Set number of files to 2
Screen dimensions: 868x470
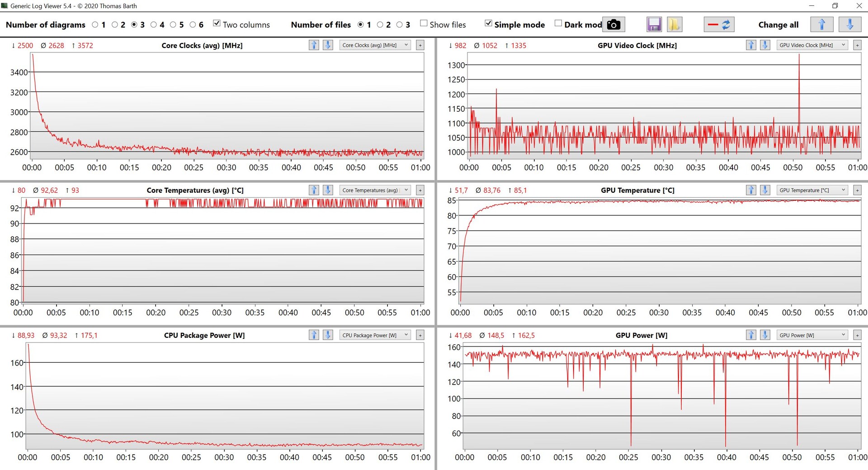[x=380, y=24]
